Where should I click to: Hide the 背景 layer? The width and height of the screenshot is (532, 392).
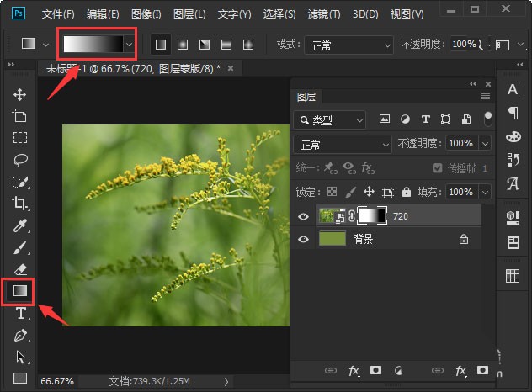304,239
